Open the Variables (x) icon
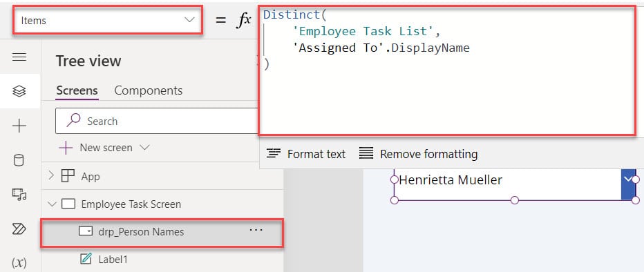The height and width of the screenshot is (272, 644). 19,262
